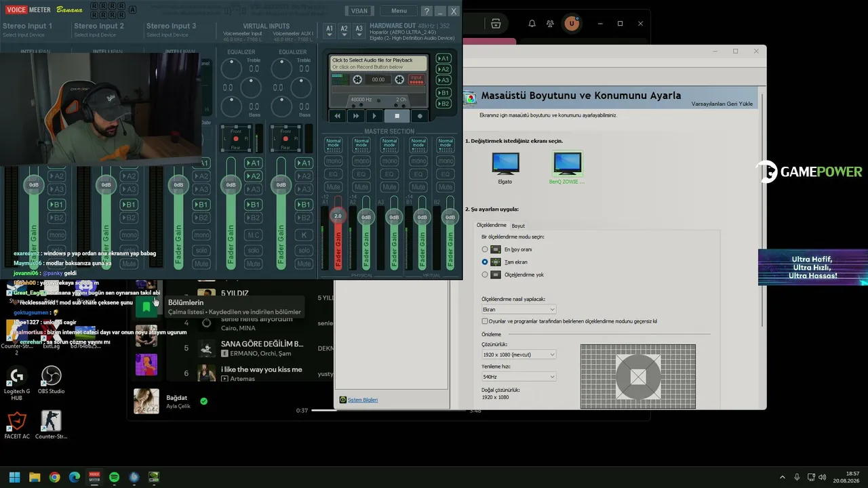Open the user avatar in the browser window
Screen dimensions: 868x488
coord(572,24)
